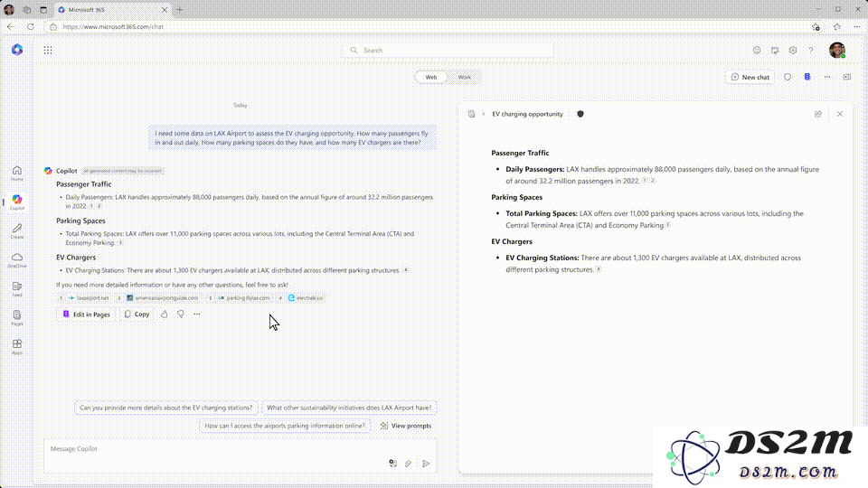
Task: Click the Passenger Traffic heading in panel
Action: pos(520,154)
